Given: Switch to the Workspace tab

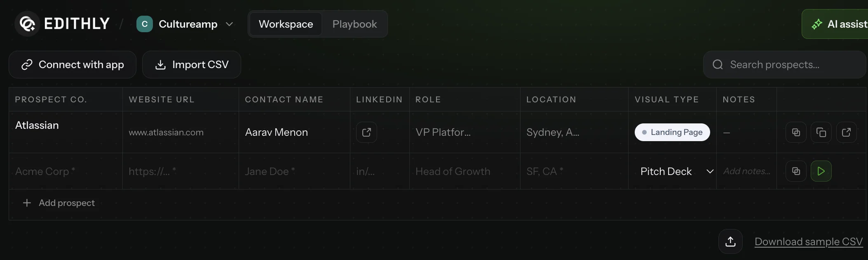Looking at the screenshot, I should 286,24.
